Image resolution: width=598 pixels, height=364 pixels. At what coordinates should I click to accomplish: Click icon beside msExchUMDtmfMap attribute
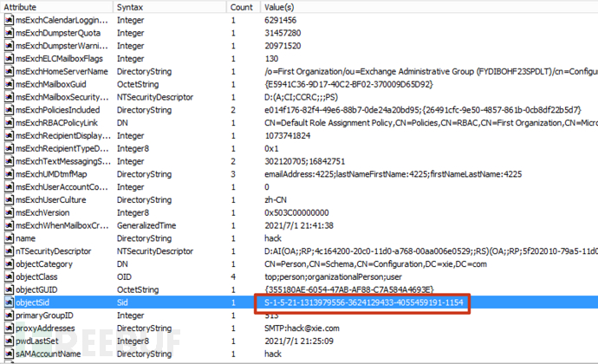(x=10, y=174)
